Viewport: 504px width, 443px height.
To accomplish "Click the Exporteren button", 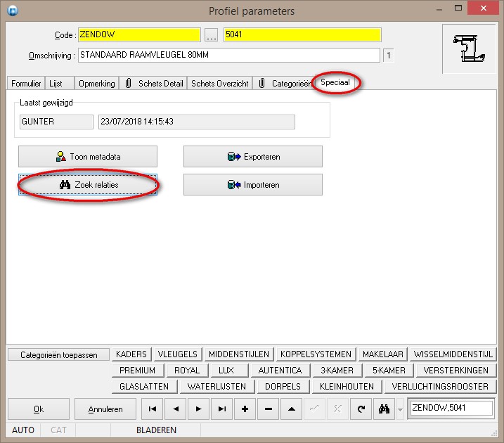I will tap(253, 157).
